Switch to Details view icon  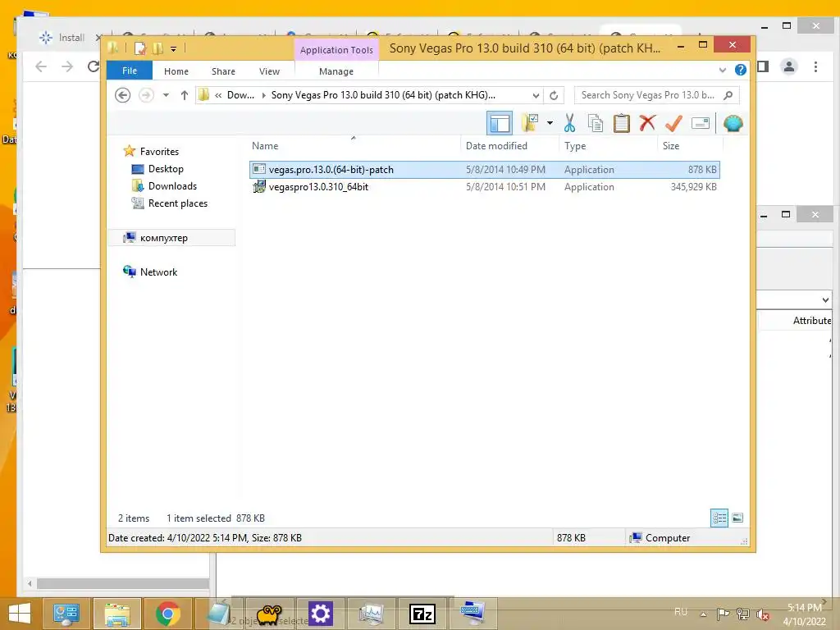pos(719,518)
